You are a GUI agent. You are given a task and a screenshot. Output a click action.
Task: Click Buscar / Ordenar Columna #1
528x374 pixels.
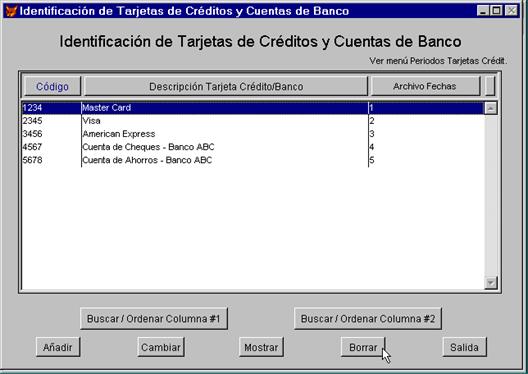pyautogui.click(x=154, y=319)
